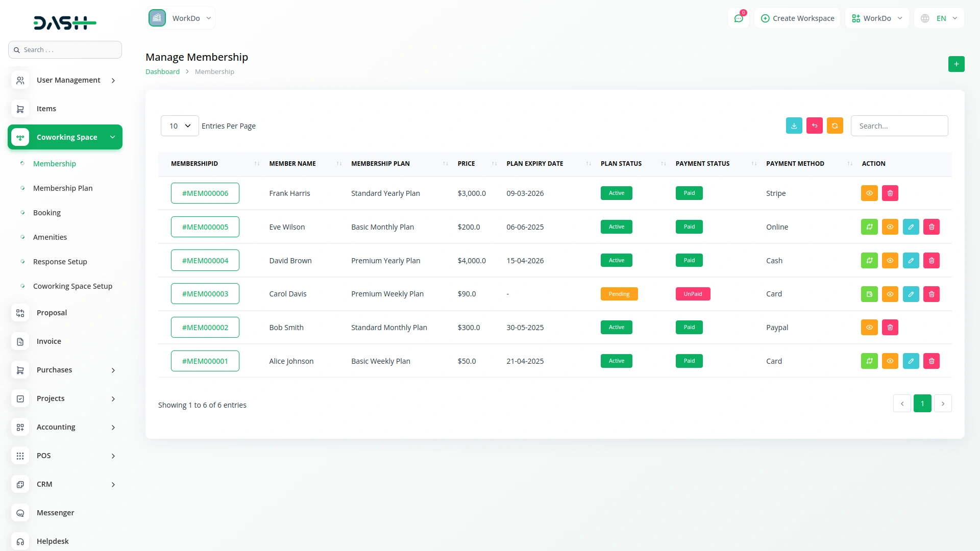Edit Eve Wilson membership with pencil icon
The image size is (980, 551).
pos(911,227)
